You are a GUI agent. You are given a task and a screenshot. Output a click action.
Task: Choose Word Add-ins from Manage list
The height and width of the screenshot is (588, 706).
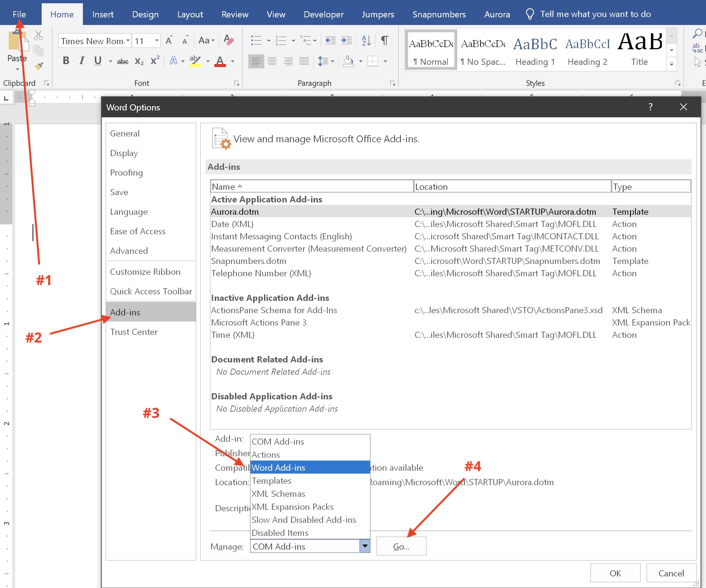tap(310, 467)
